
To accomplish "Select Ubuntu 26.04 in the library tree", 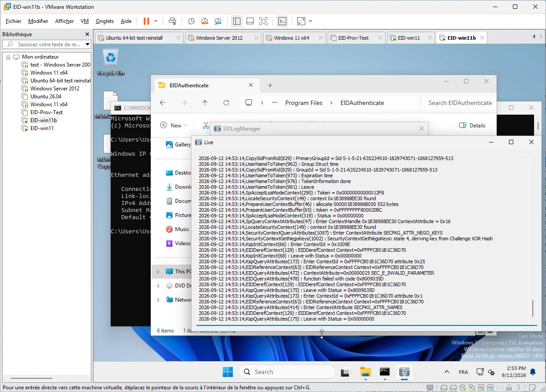I will coord(42,97).
